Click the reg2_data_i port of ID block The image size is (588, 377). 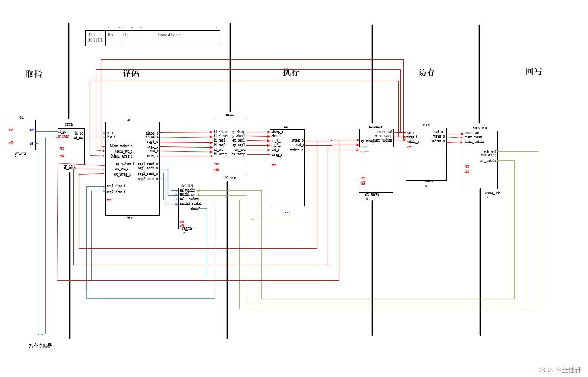coord(115,192)
